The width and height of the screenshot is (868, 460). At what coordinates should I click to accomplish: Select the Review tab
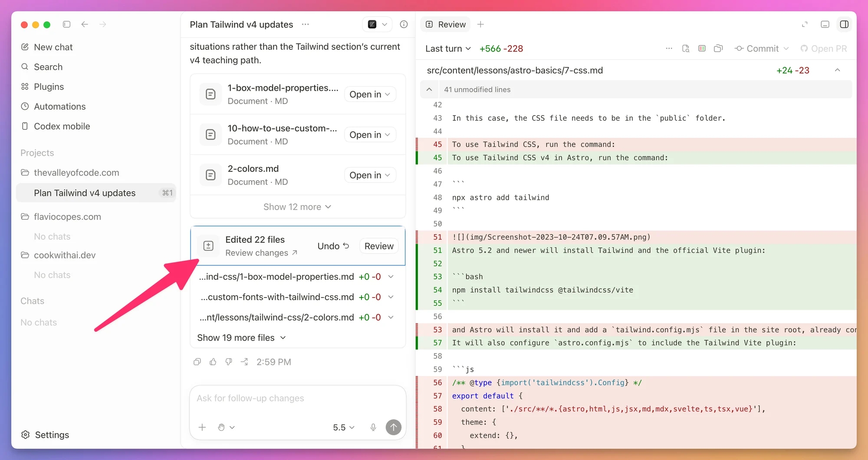point(446,24)
